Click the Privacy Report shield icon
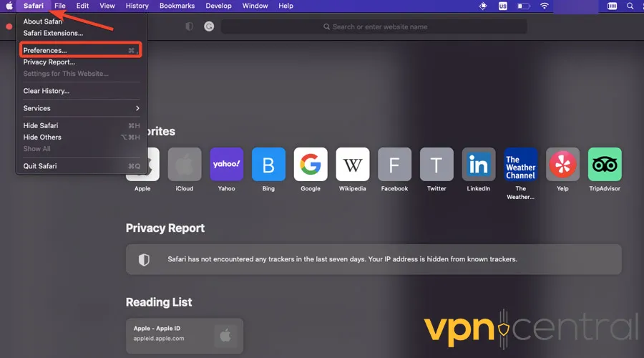Viewport: 644px width, 358px height. pyautogui.click(x=144, y=259)
